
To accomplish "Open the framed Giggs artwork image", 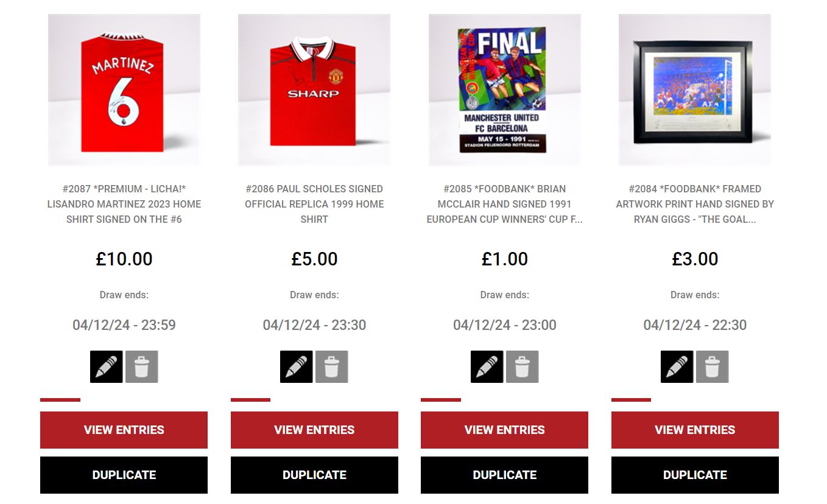I will pyautogui.click(x=695, y=89).
